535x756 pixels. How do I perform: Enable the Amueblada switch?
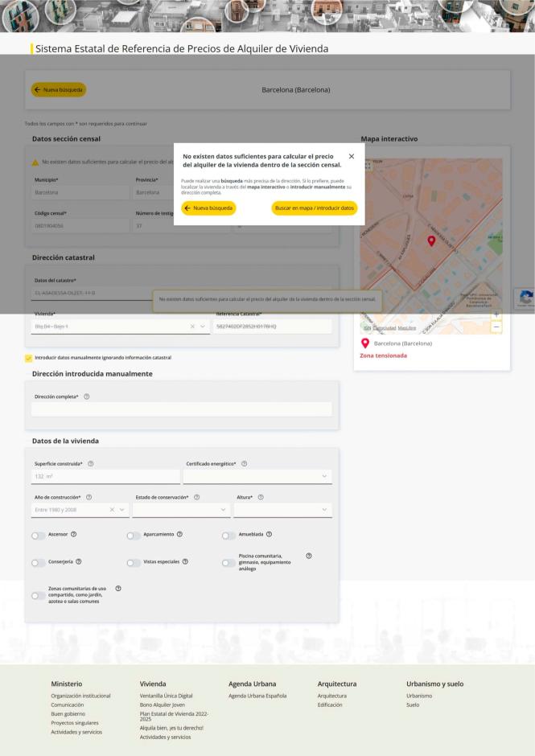click(x=228, y=536)
